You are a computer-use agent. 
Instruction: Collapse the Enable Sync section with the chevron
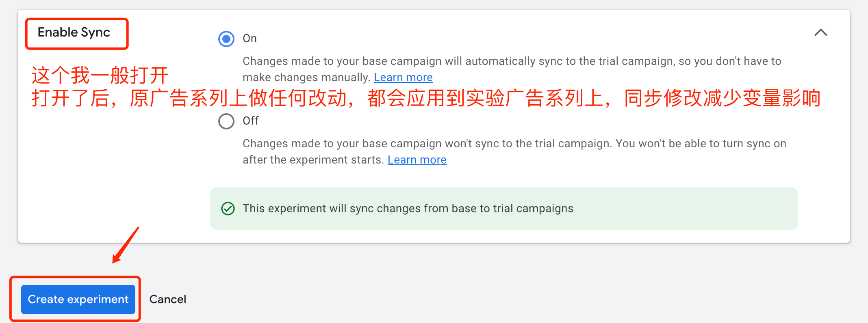(821, 32)
